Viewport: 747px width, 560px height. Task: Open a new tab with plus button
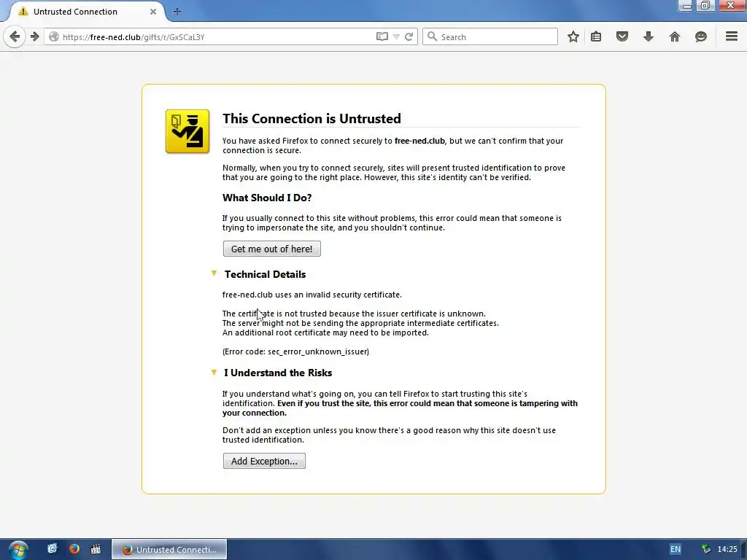177,12
